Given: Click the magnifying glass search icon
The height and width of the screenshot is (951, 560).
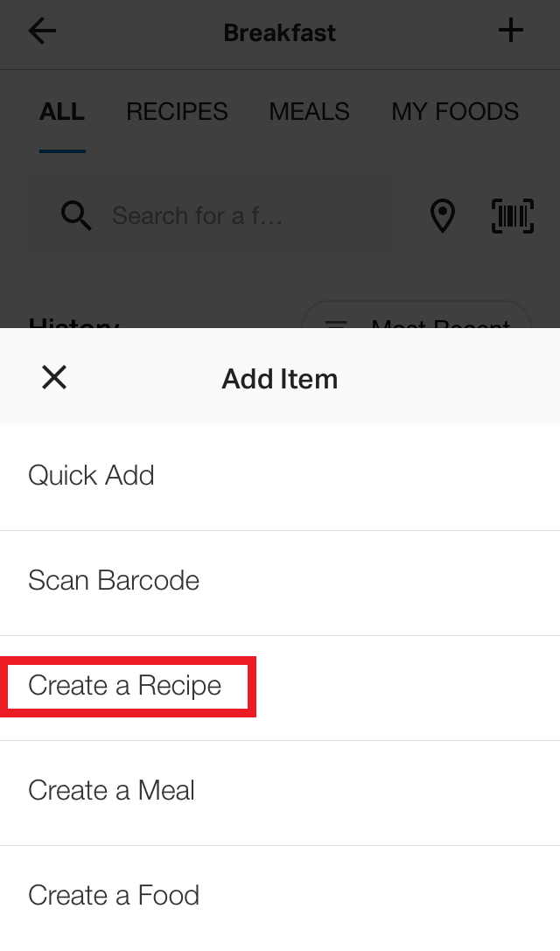Looking at the screenshot, I should 76,216.
